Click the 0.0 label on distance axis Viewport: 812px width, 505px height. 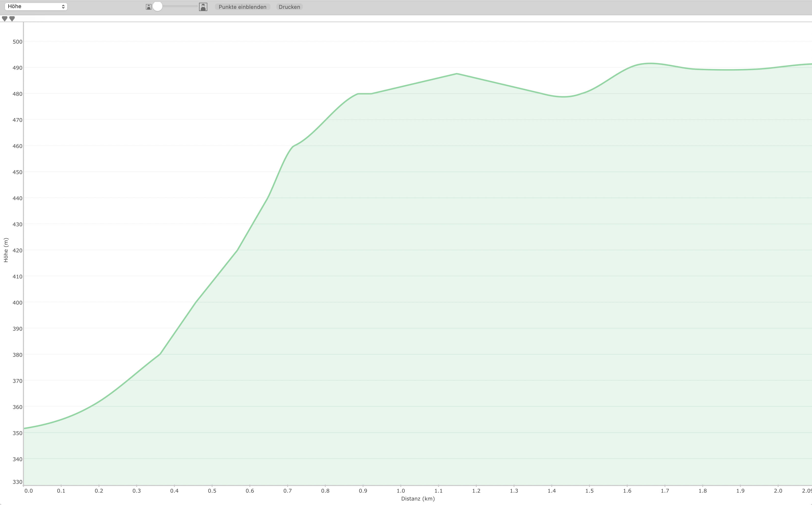29,491
